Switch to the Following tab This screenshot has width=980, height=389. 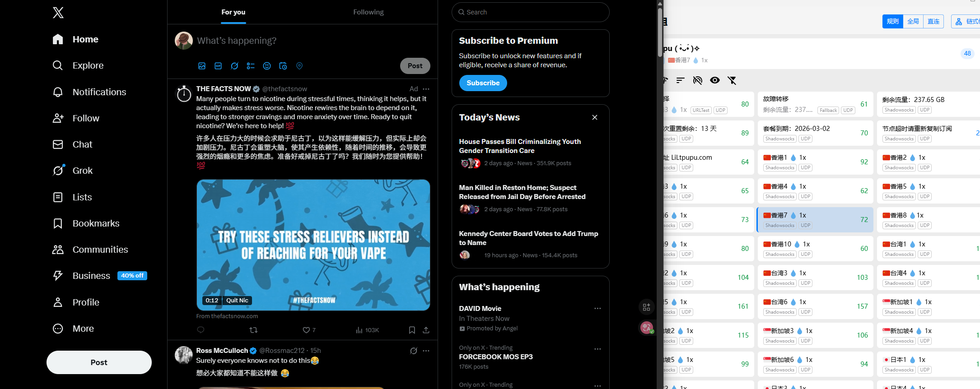pos(368,12)
